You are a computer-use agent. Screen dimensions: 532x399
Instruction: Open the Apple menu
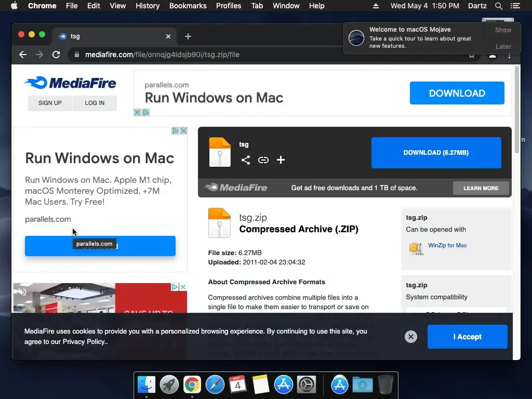pos(14,6)
